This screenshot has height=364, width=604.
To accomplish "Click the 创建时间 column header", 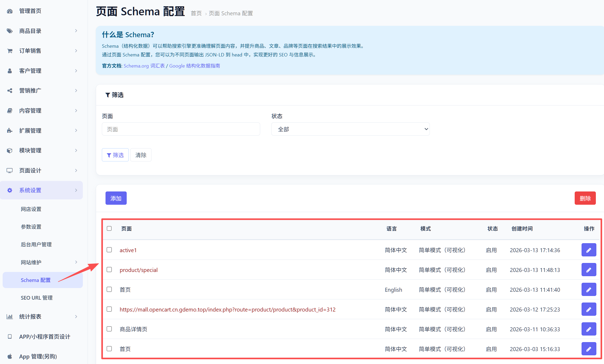I will 522,229.
